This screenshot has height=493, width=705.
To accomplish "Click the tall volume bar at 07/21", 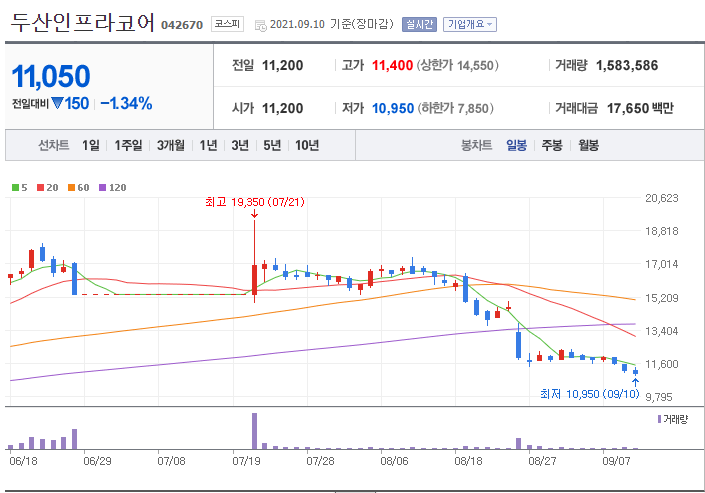I will click(x=254, y=431).
